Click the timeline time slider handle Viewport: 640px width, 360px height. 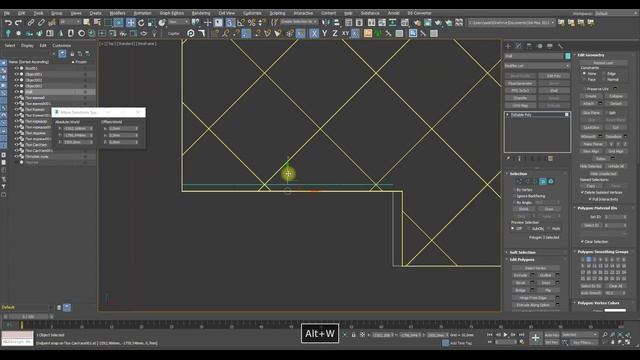pyautogui.click(x=28, y=317)
